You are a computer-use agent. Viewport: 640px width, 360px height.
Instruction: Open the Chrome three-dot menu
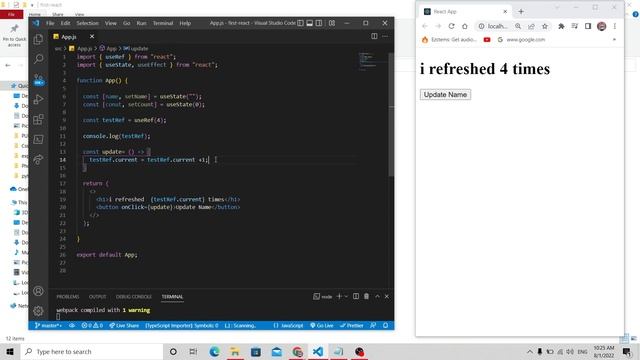tap(615, 26)
